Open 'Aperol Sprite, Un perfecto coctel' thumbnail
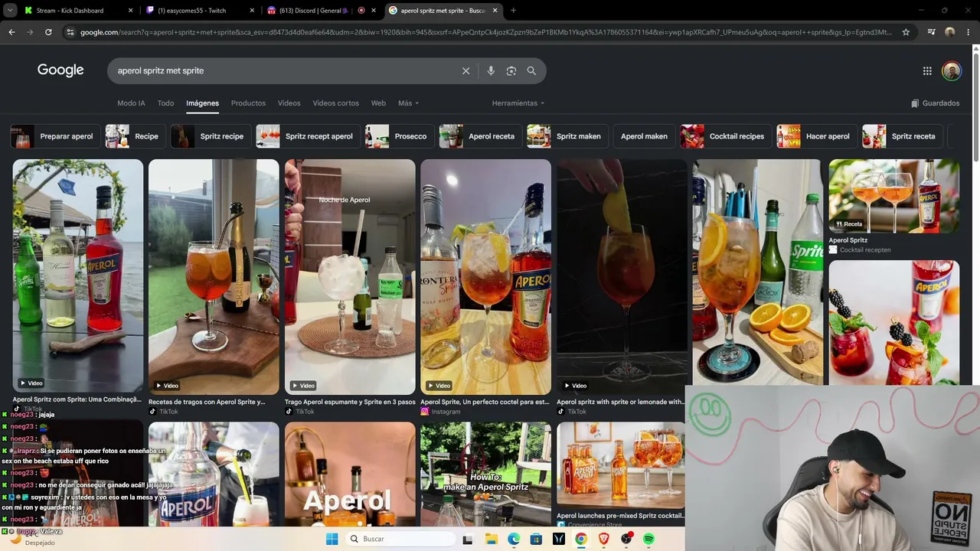Viewport: 980px width, 551px height. tap(485, 276)
